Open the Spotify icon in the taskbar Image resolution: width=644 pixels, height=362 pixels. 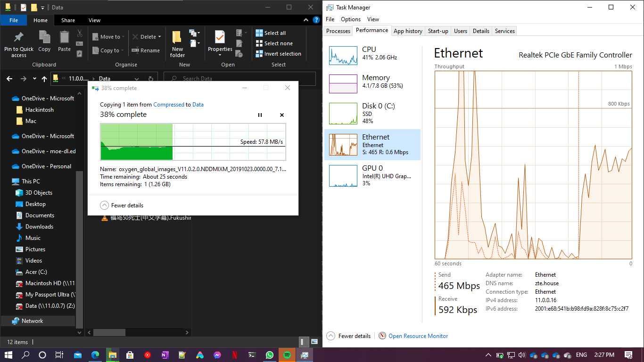click(287, 354)
